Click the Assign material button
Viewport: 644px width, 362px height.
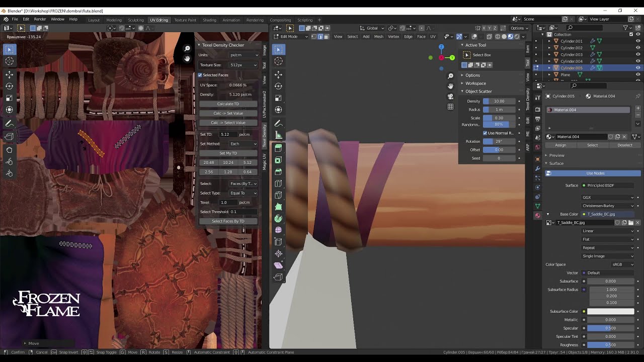coord(560,145)
